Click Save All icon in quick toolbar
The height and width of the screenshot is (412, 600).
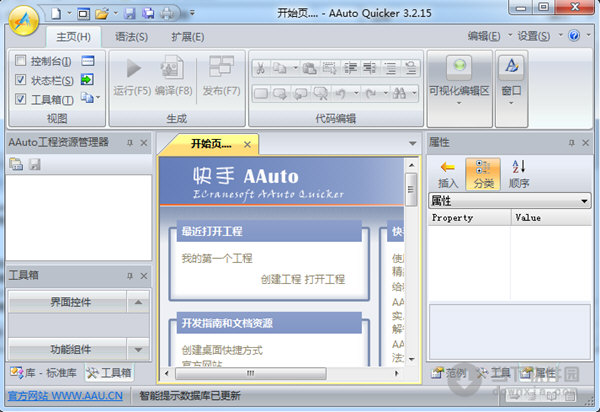click(148, 14)
